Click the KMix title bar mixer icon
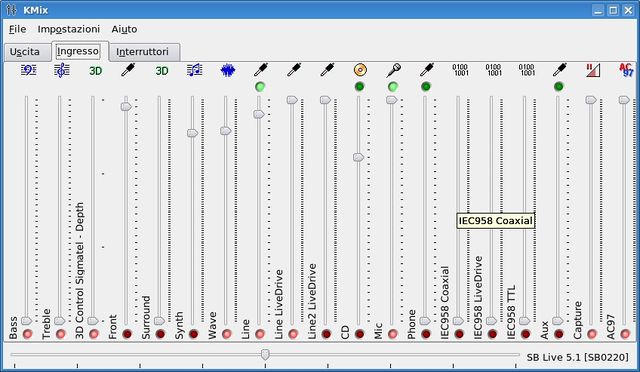 coord(11,9)
